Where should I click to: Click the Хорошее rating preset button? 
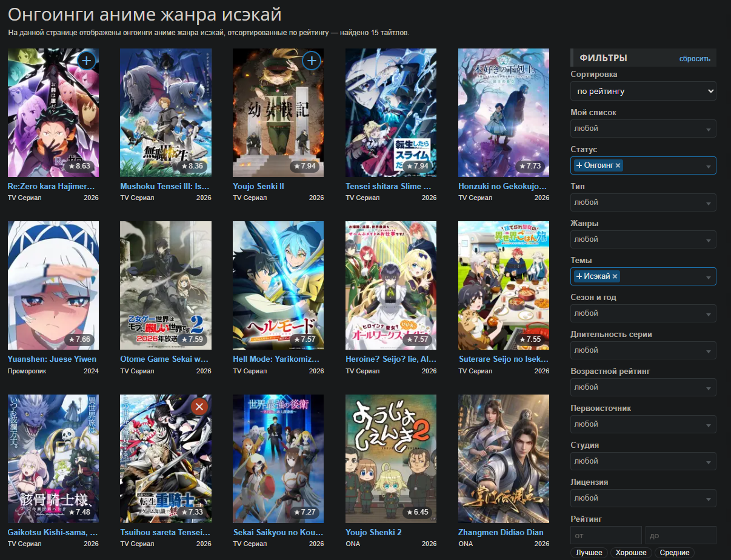pyautogui.click(x=631, y=553)
